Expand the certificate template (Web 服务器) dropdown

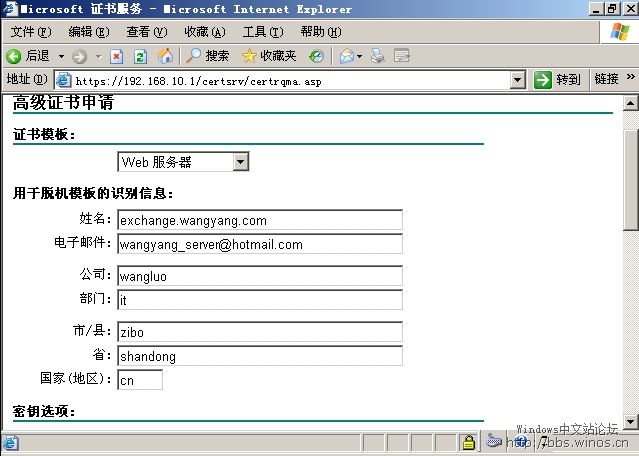(x=240, y=162)
